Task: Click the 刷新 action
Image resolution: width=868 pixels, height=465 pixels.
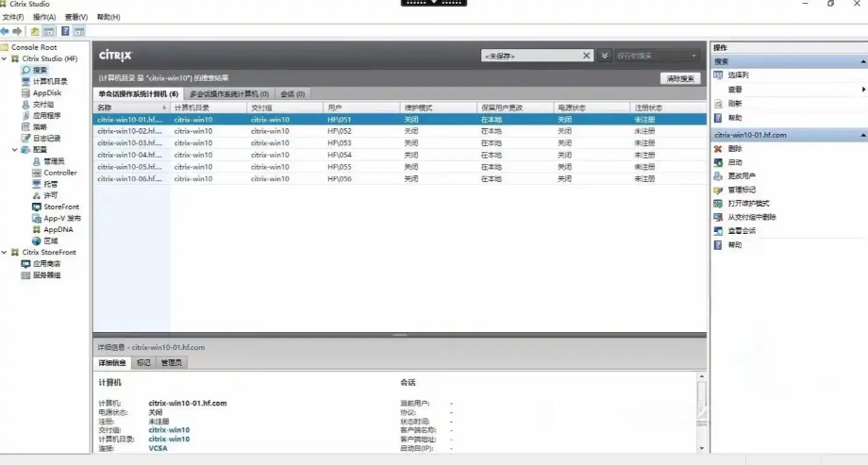Action: coord(735,104)
